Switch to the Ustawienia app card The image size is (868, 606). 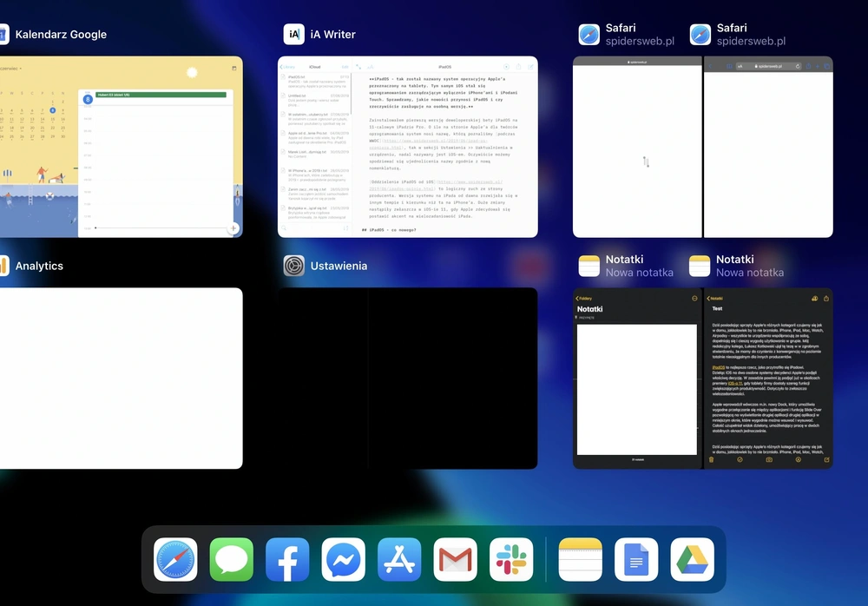pos(407,379)
